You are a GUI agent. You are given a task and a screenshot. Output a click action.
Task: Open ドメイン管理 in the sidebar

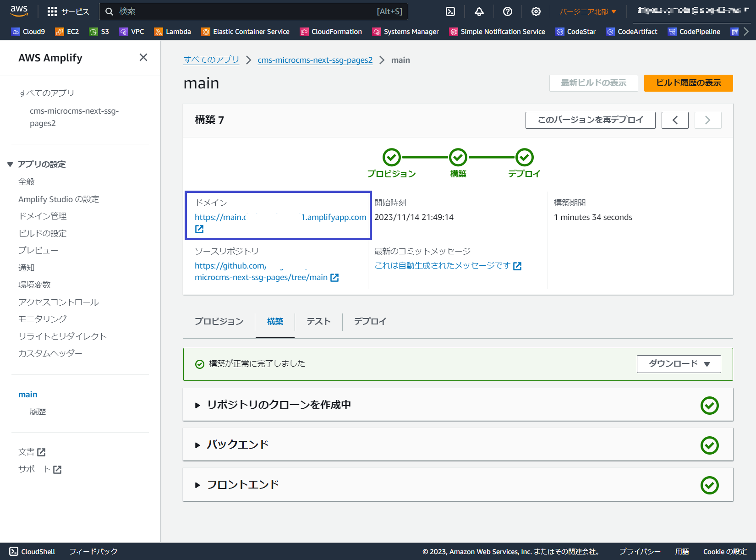point(42,216)
